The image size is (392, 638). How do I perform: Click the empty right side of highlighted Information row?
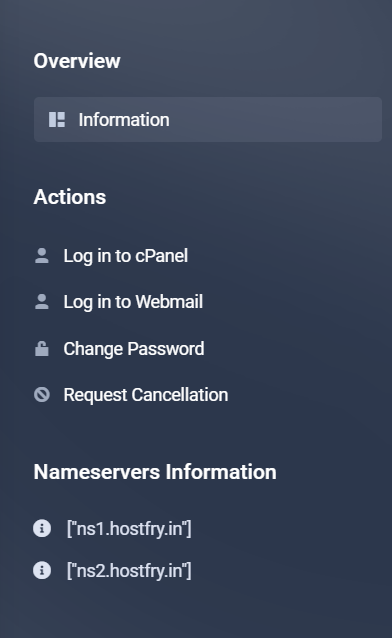coord(285,120)
